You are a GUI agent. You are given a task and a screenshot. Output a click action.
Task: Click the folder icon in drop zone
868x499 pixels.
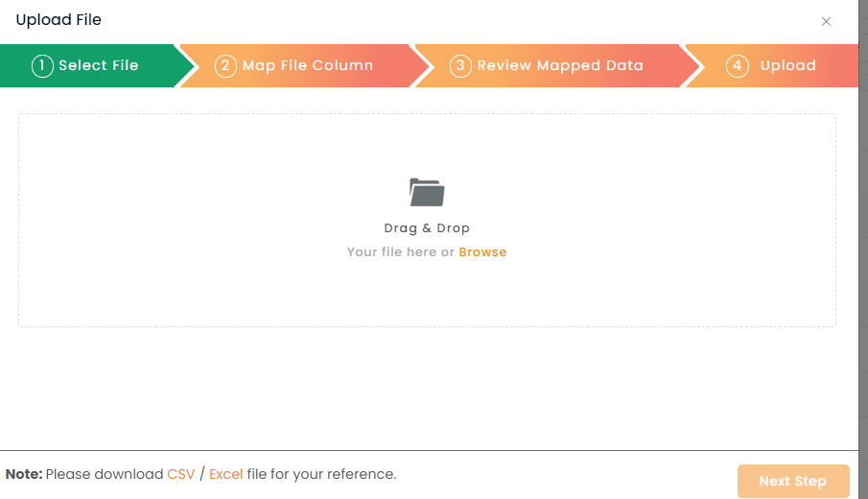coord(427,192)
